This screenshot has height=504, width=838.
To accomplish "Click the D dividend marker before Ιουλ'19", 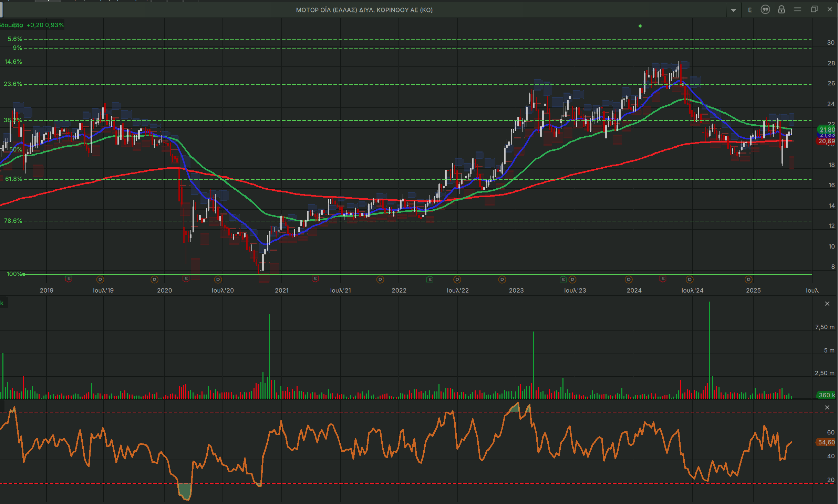I will 100,280.
